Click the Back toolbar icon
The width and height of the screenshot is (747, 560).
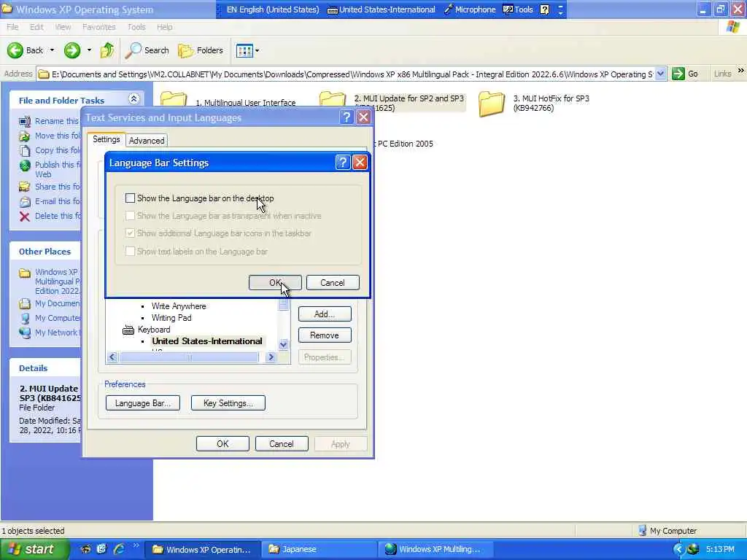click(15, 50)
